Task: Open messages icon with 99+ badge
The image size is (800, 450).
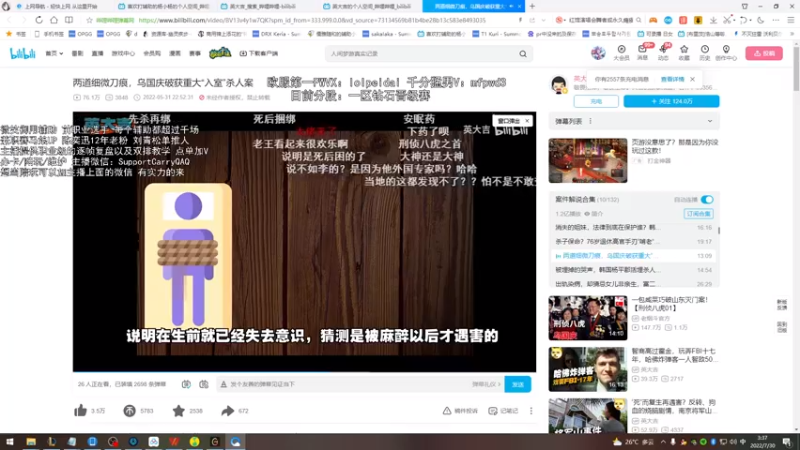Action: tap(642, 53)
